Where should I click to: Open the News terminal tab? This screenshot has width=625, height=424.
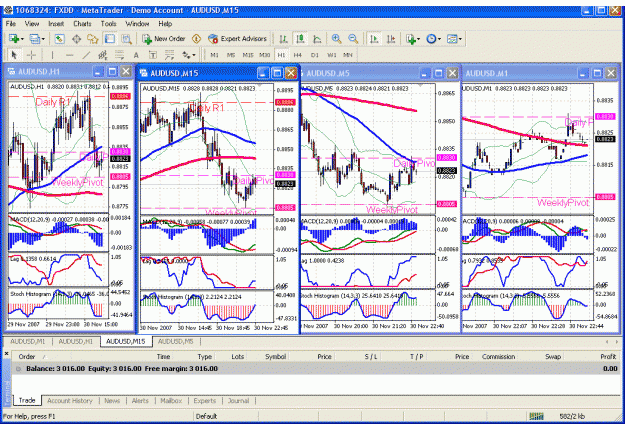(x=112, y=401)
